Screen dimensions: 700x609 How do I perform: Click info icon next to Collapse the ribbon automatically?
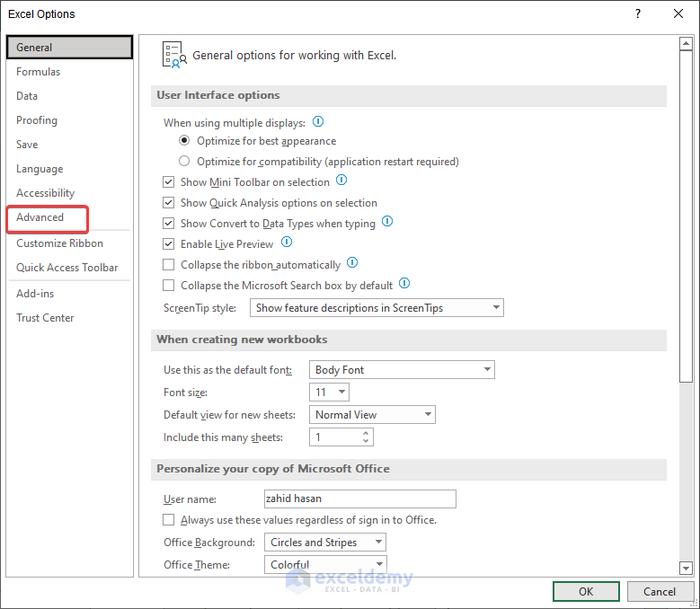tap(352, 262)
